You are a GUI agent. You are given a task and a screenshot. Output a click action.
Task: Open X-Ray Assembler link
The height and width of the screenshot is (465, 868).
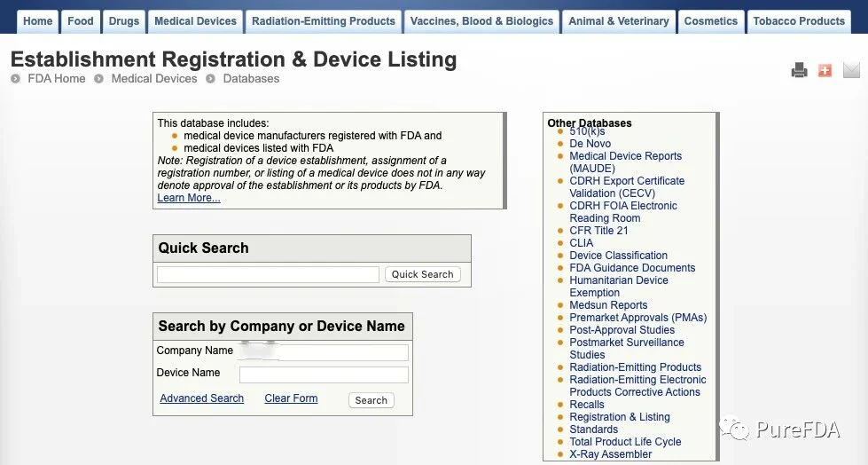[x=611, y=454]
